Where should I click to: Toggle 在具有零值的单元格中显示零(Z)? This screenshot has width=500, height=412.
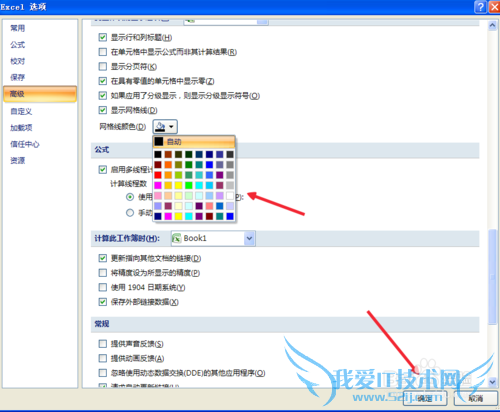pyautogui.click(x=103, y=81)
